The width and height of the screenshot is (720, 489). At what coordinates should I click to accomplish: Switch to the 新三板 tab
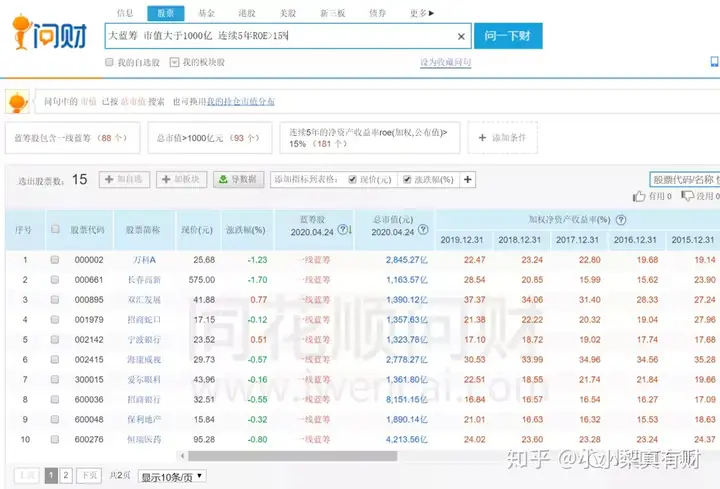332,13
